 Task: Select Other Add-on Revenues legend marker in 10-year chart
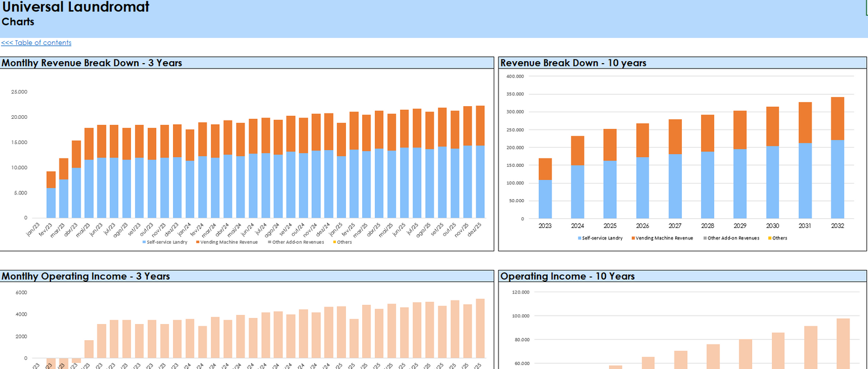tap(704, 238)
